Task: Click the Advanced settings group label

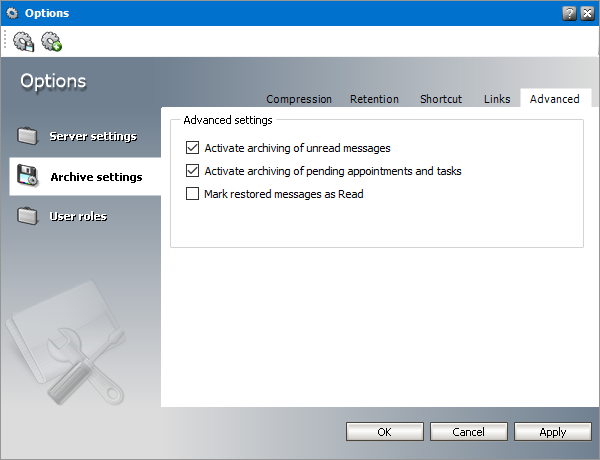Action: 228,120
